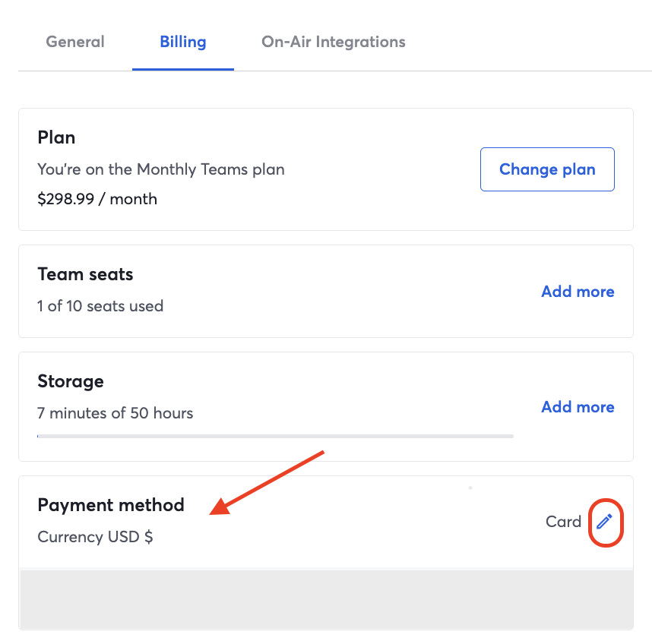Open the On-Air Integrations tab
This screenshot has height=644, width=652.
click(333, 42)
